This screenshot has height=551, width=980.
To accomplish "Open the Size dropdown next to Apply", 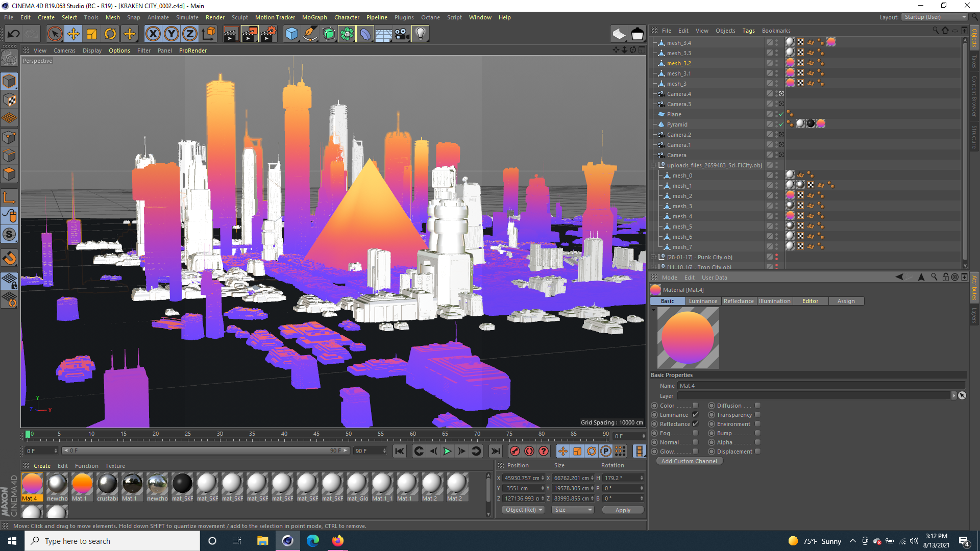I will coord(573,510).
